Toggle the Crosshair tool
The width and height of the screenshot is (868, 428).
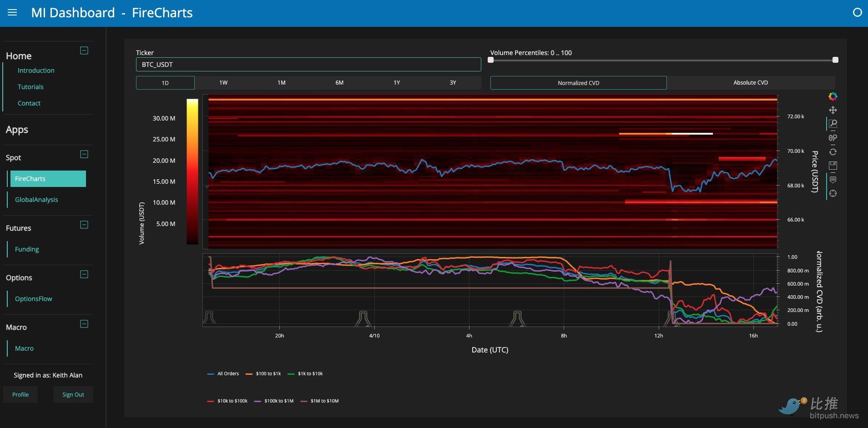point(833,193)
